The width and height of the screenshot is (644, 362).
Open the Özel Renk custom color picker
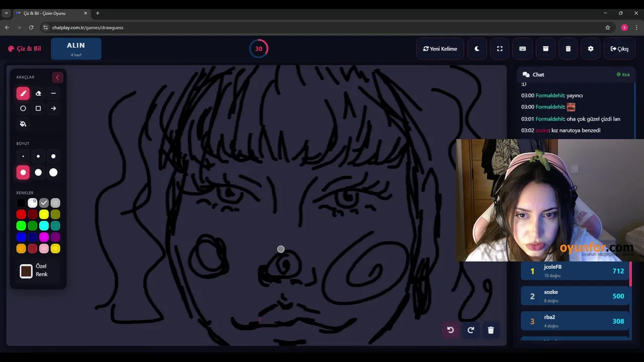point(26,271)
